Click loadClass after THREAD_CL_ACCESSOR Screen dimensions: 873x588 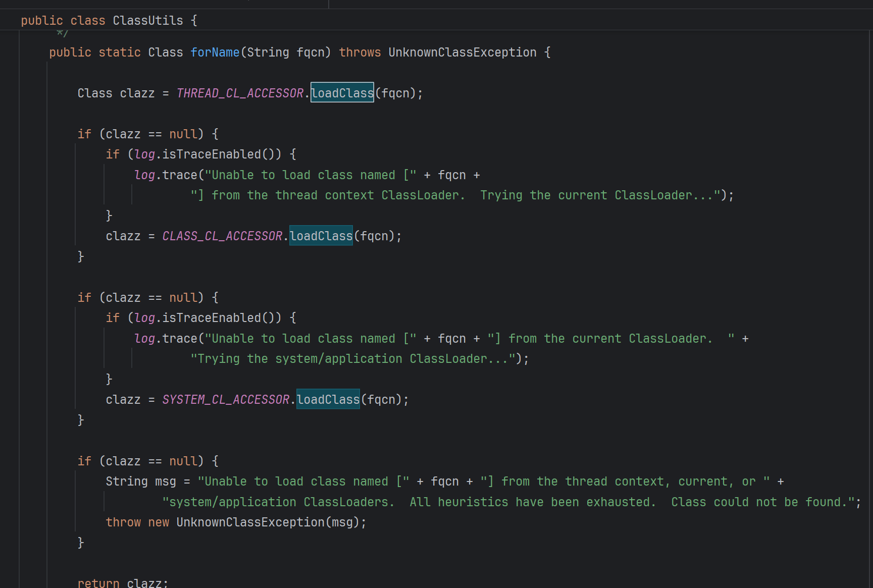[x=342, y=93]
